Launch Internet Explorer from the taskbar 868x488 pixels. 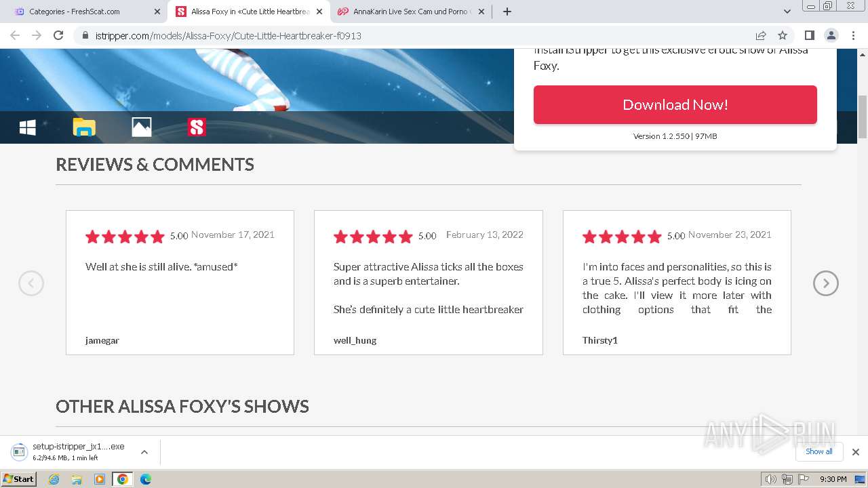tap(54, 479)
